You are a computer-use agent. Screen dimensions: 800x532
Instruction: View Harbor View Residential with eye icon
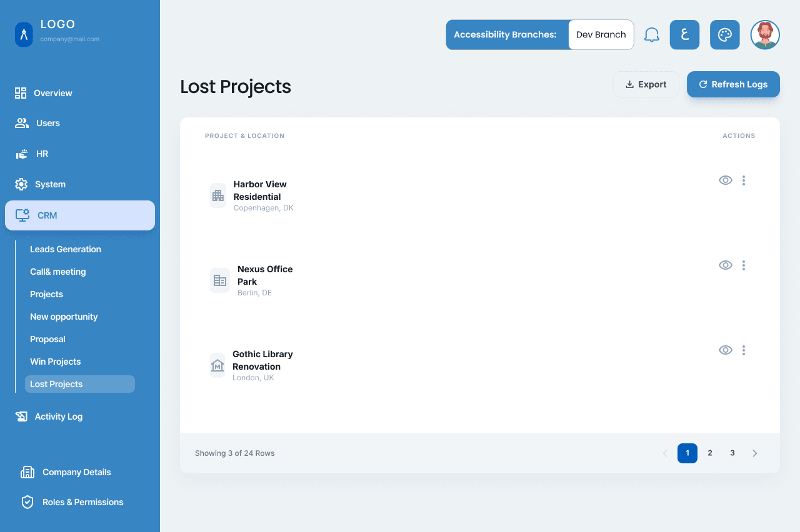coord(726,180)
